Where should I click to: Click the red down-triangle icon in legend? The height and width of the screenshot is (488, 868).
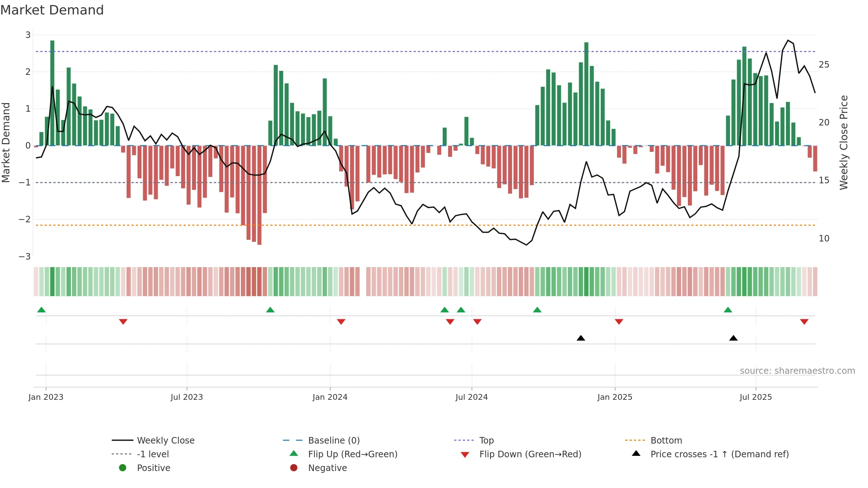click(465, 455)
